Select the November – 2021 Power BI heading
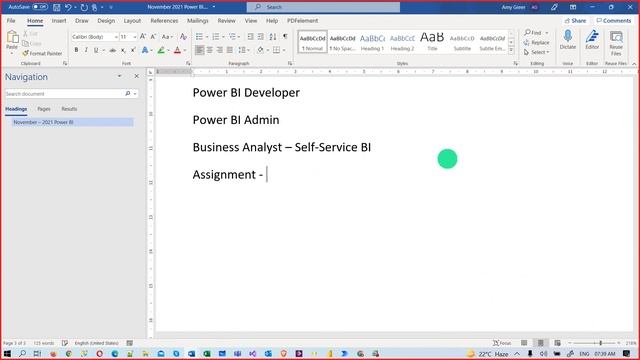Screen dimensions: 640x360 pyautogui.click(x=73, y=122)
